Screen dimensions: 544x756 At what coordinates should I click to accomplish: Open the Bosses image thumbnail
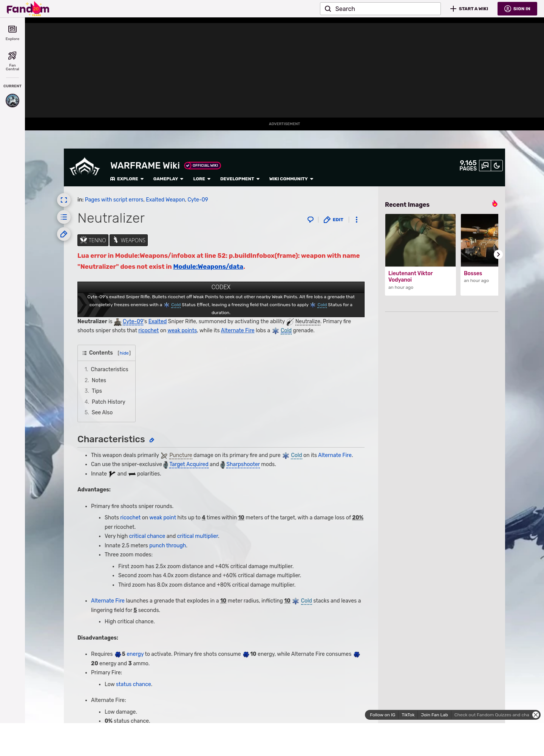point(479,240)
